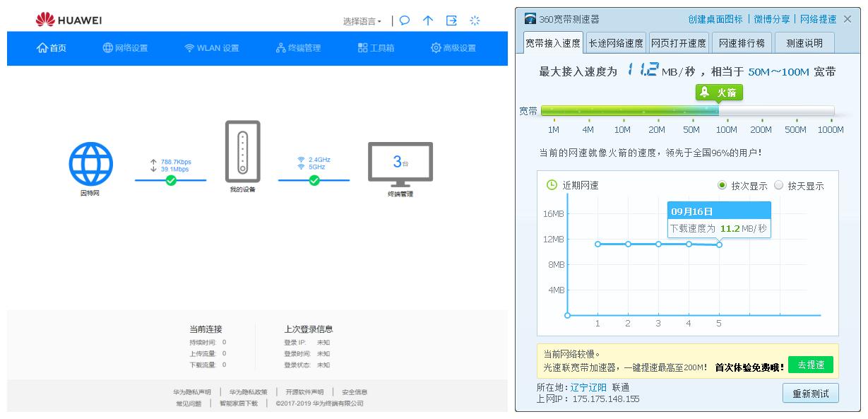Click the 39.1Mbps download rate
868x419 pixels.
174,170
